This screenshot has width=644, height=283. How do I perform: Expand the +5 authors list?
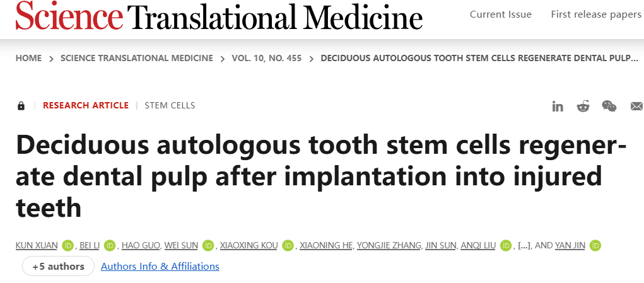point(59,267)
